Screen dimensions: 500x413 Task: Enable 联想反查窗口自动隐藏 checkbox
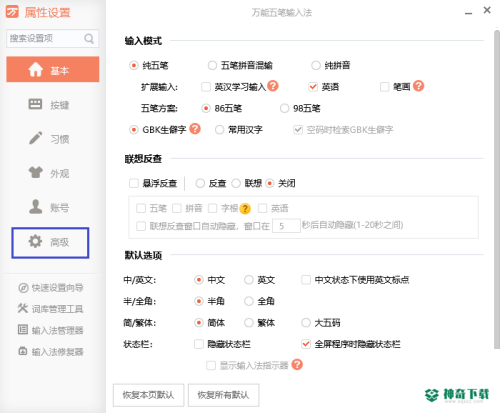[141, 226]
